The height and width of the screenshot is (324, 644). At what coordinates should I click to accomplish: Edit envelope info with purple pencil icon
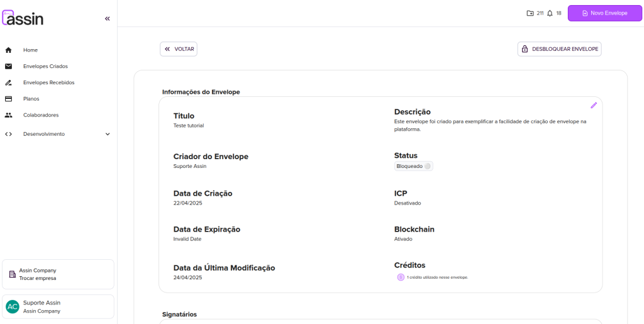pos(593,105)
